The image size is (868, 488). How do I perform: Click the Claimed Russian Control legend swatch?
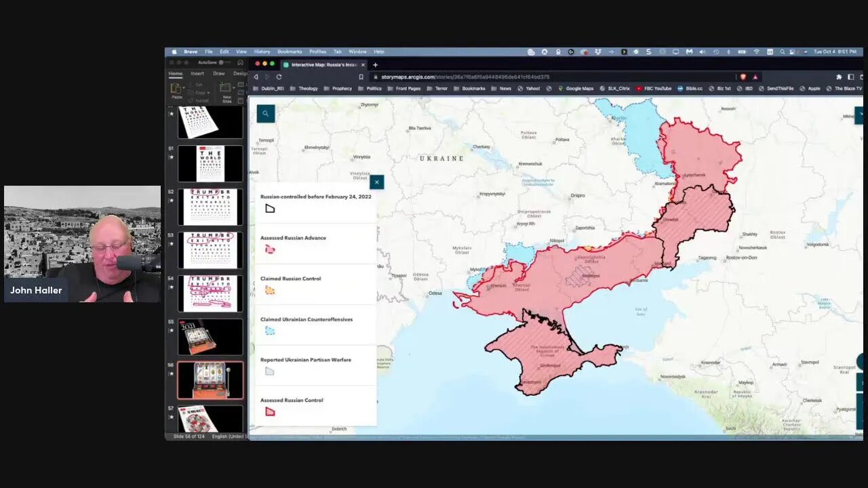pyautogui.click(x=270, y=290)
